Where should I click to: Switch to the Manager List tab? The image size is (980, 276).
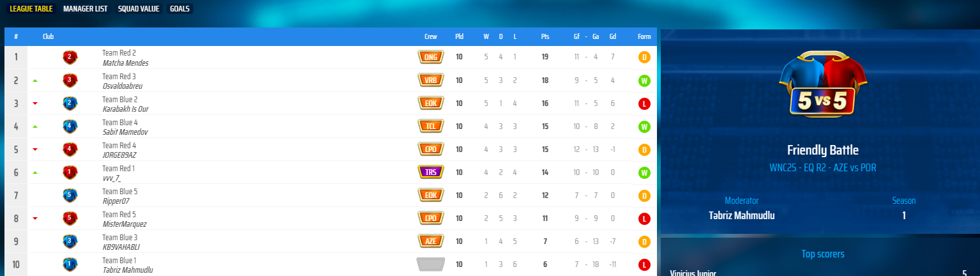(x=85, y=10)
